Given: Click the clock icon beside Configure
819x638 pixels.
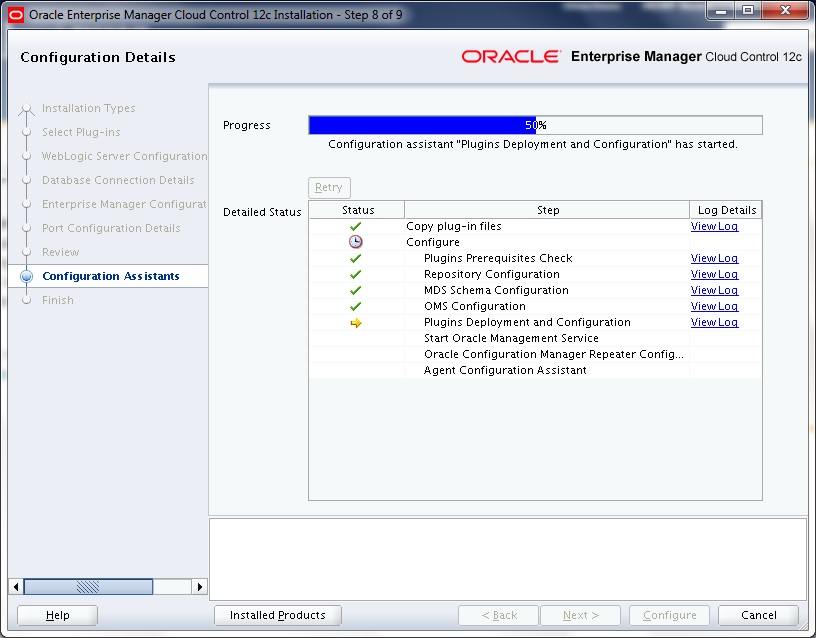Looking at the screenshot, I should tap(356, 242).
